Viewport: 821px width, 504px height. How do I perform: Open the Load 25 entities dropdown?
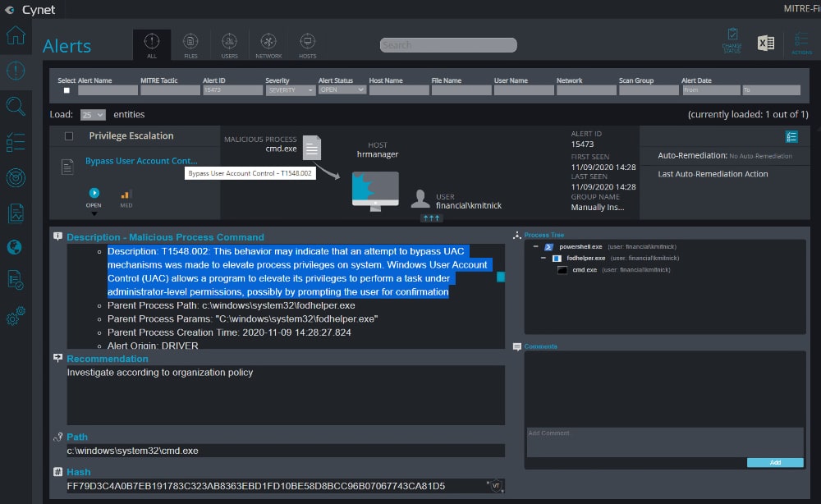[93, 115]
